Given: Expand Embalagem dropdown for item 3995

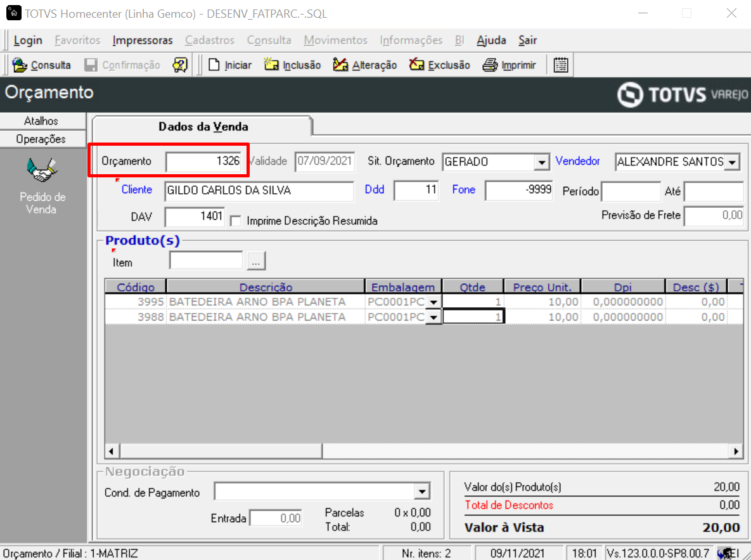Looking at the screenshot, I should [x=433, y=302].
